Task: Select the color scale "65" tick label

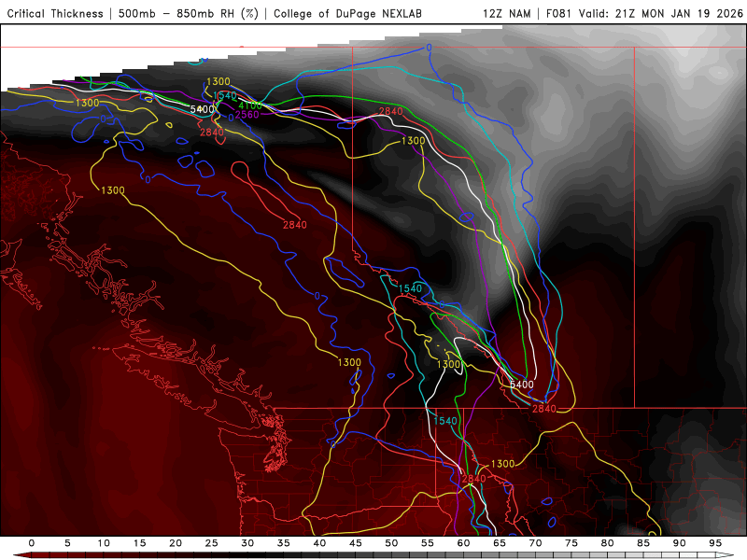Action: [x=500, y=543]
